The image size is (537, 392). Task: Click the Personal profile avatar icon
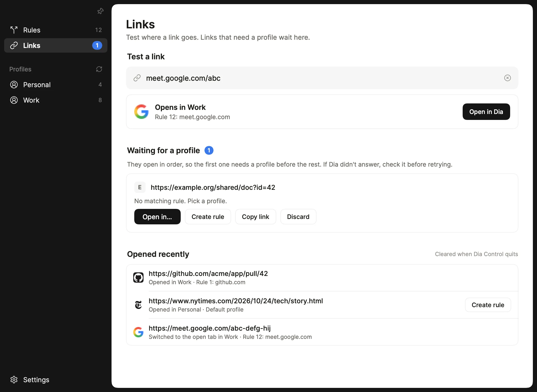[x=14, y=85]
